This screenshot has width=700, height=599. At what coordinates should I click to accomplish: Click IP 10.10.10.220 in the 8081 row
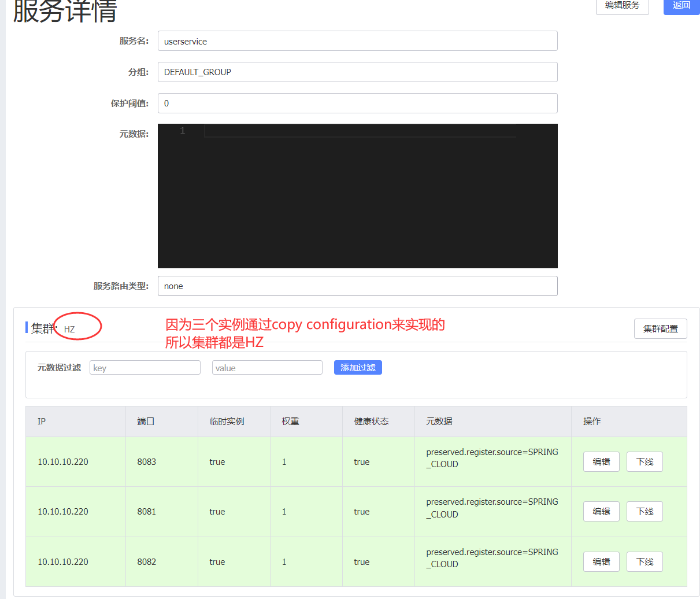click(x=63, y=512)
